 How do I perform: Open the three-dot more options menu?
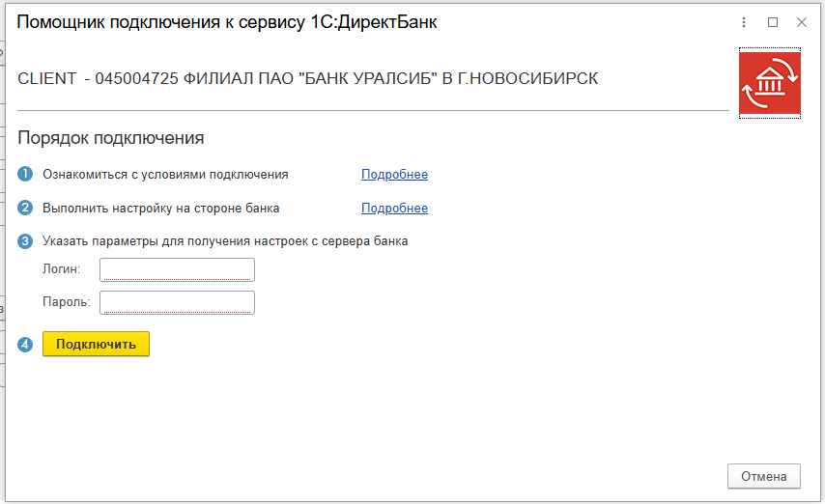click(x=744, y=22)
